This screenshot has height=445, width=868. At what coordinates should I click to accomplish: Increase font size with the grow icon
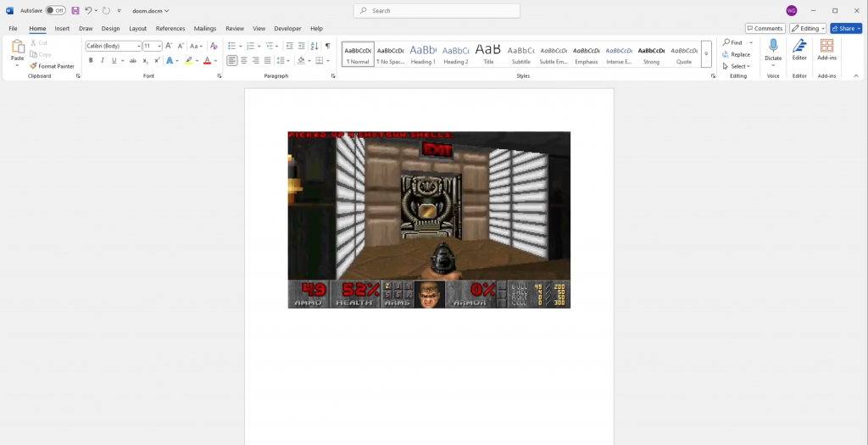169,46
